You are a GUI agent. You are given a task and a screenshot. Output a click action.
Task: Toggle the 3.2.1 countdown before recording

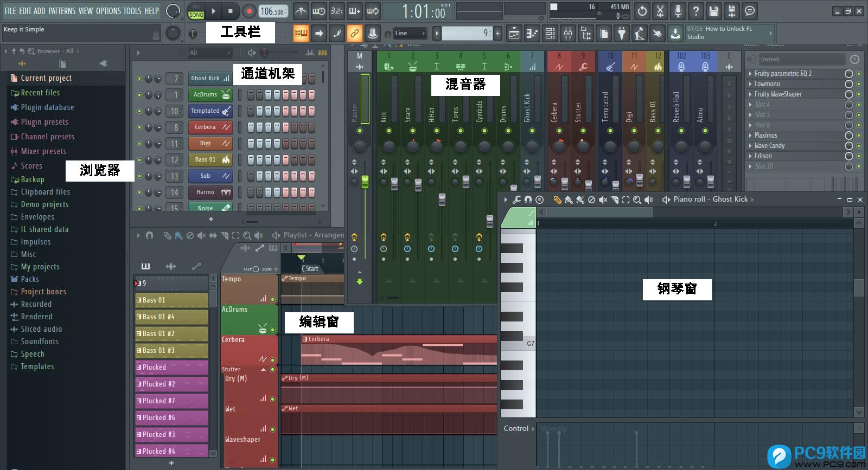click(336, 11)
